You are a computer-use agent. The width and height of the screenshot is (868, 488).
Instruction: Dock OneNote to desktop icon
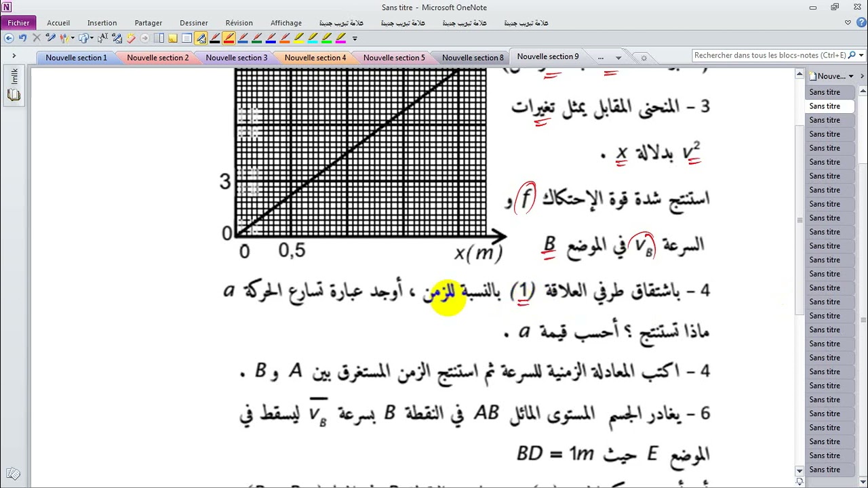click(159, 39)
